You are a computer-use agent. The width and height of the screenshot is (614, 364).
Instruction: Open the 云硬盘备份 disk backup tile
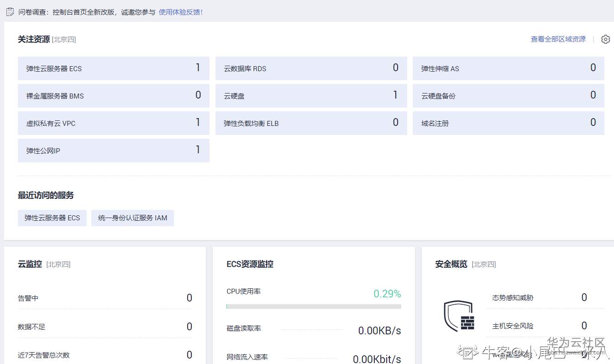508,96
